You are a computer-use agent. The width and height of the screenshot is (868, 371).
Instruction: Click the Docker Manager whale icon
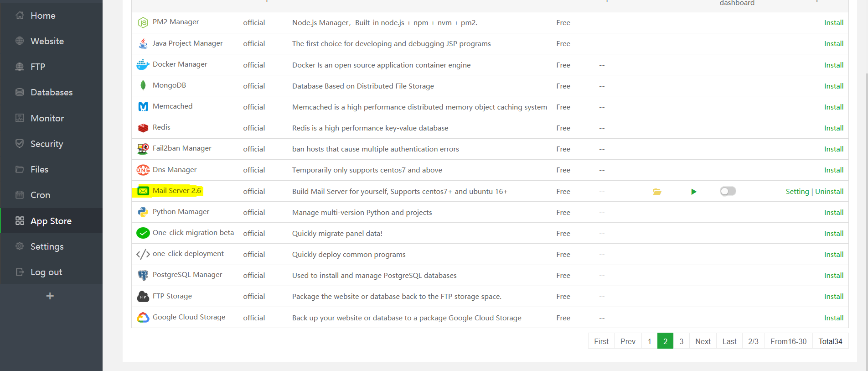(x=143, y=65)
